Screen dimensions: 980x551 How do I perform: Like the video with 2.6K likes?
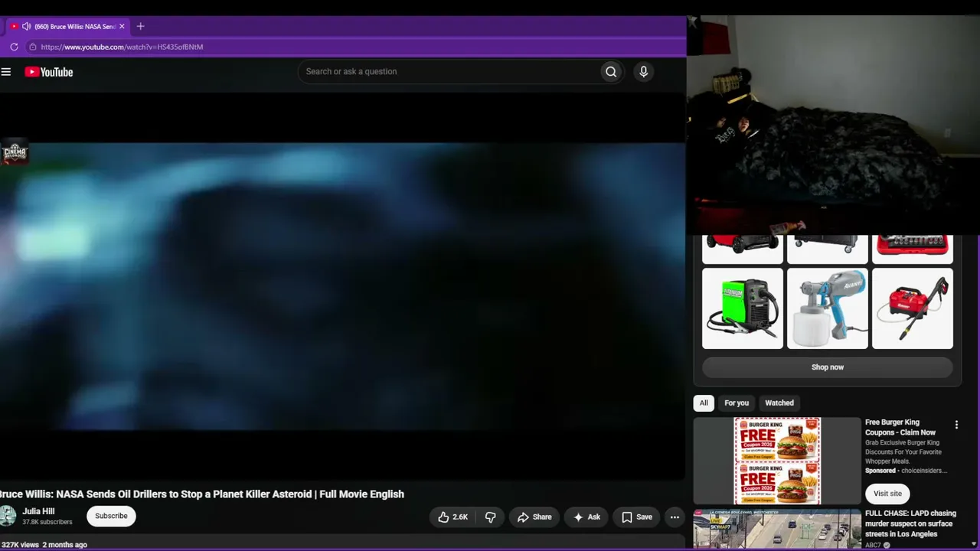point(452,517)
